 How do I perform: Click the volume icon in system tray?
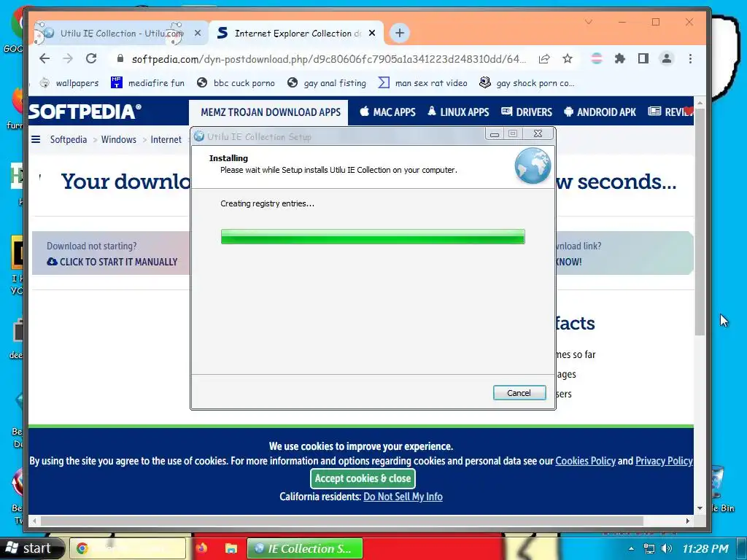point(667,548)
